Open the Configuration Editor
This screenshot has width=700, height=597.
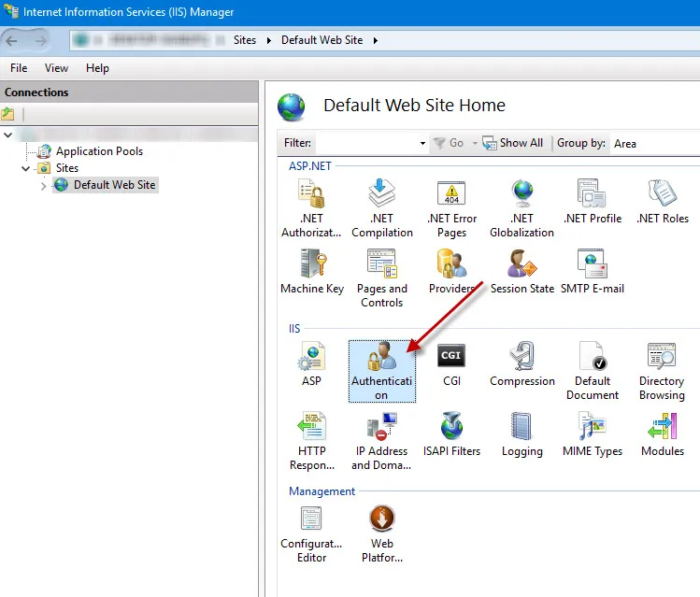311,534
